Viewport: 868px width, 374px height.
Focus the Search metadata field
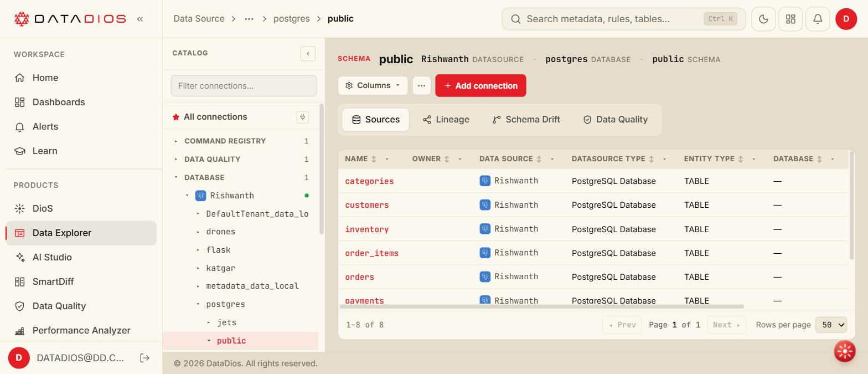tap(624, 19)
